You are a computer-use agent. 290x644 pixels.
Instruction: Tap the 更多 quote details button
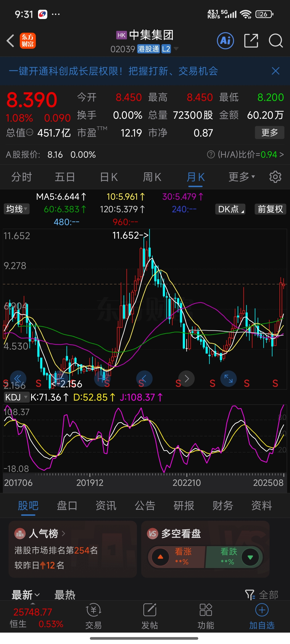point(270,133)
